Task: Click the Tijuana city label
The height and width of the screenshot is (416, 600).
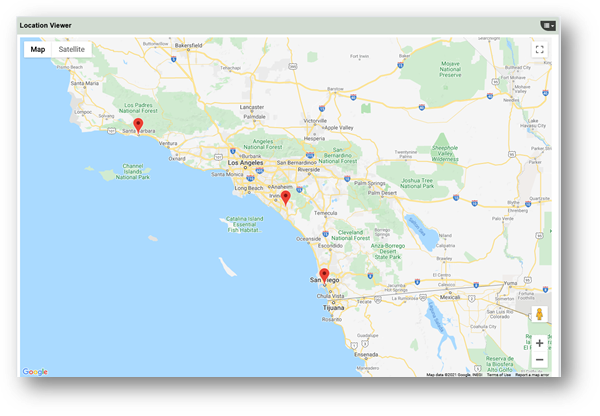Action: [333, 308]
